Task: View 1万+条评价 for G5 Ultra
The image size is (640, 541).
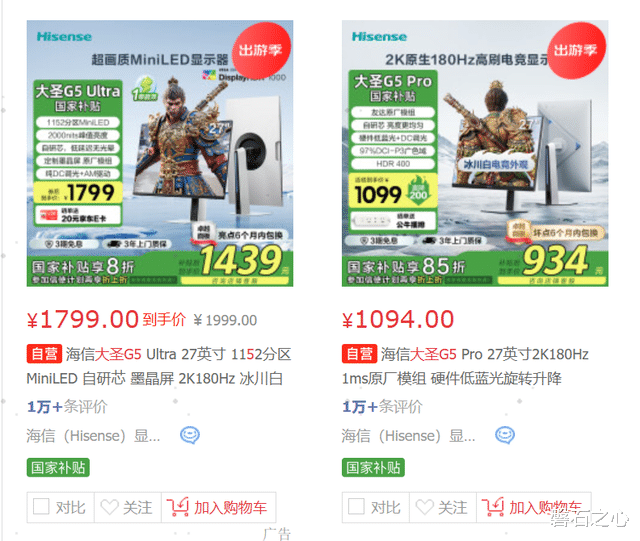Action: [x=67, y=407]
